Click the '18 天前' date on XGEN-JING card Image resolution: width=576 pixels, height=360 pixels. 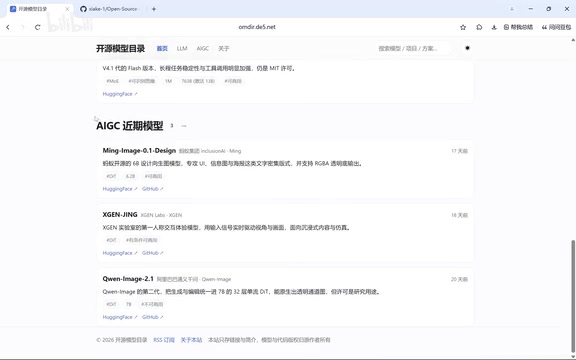point(459,215)
